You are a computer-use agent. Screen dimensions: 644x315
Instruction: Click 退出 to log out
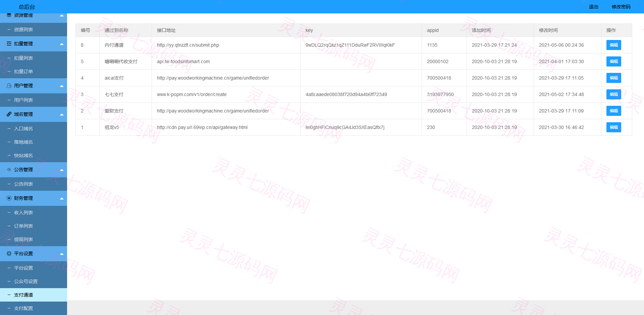[593, 7]
